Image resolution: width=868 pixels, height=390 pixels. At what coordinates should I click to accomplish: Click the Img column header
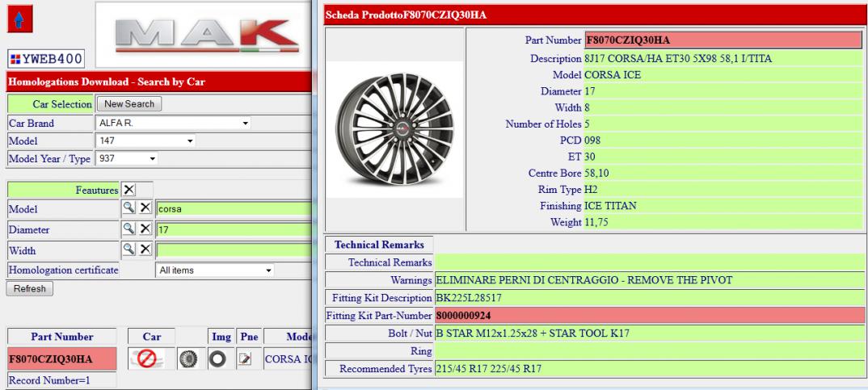coord(221,337)
